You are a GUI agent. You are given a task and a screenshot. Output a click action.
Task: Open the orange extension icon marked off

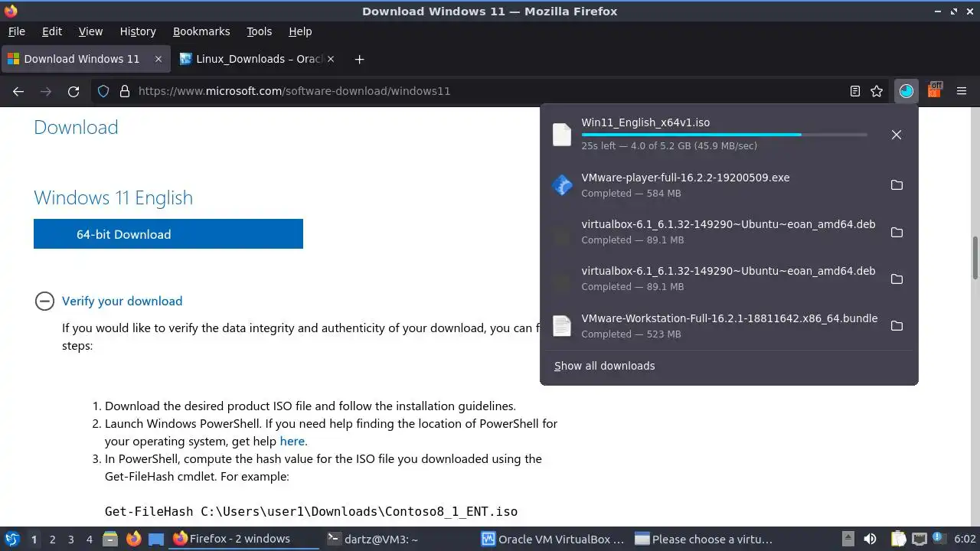pyautogui.click(x=934, y=90)
